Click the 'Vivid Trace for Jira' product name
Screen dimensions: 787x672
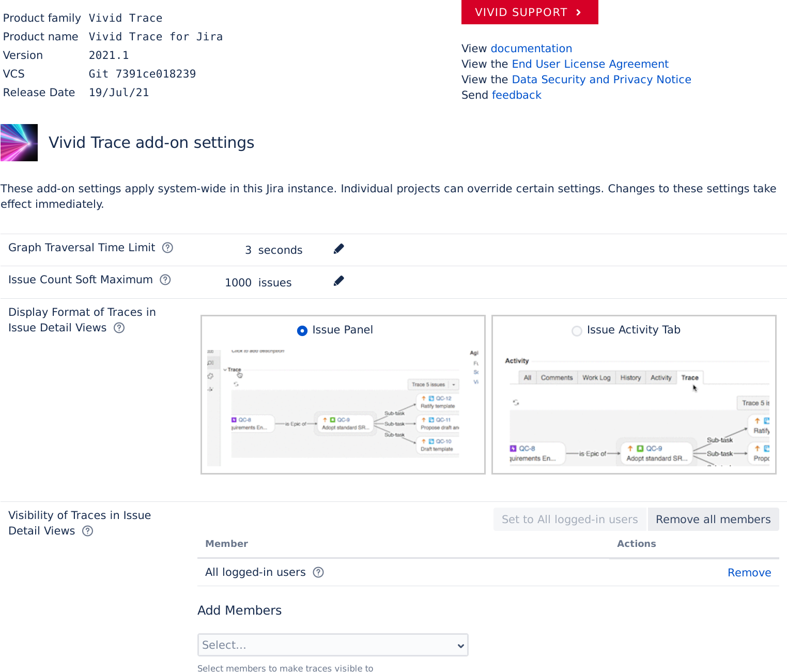click(x=156, y=37)
